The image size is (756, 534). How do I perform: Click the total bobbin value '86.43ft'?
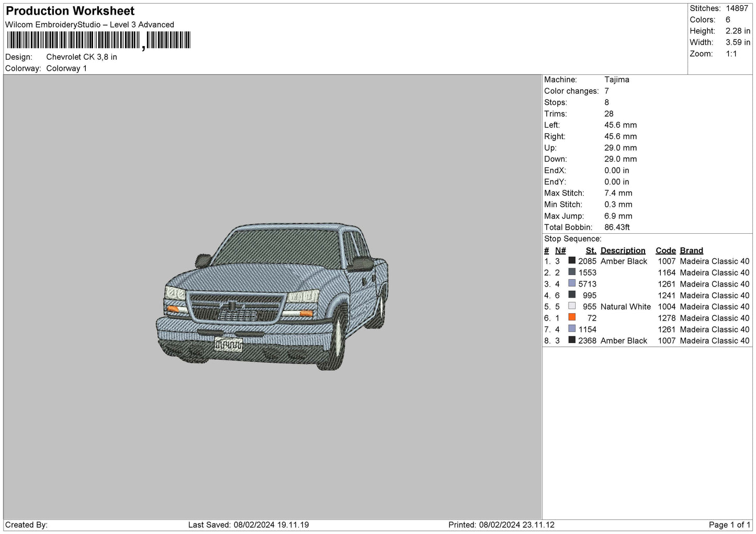tap(617, 228)
